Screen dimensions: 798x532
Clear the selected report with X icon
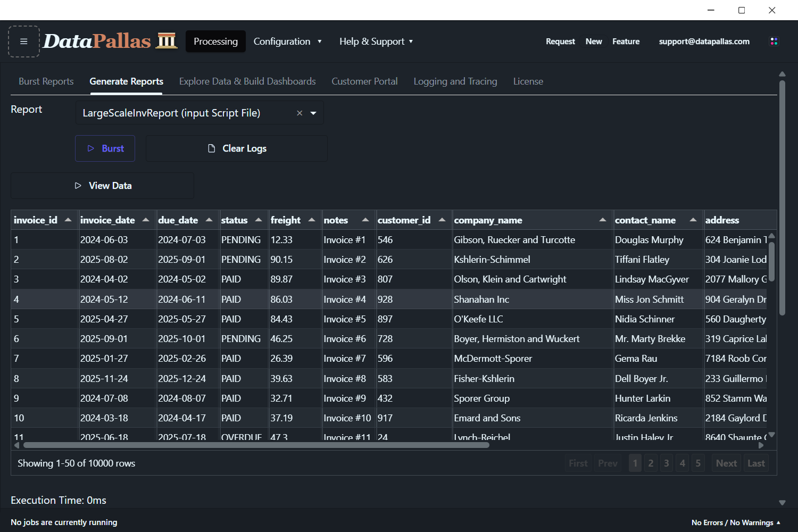[300, 113]
